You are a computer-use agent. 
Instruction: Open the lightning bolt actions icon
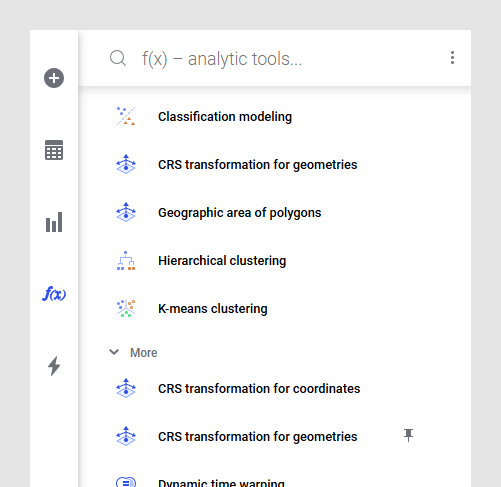[54, 366]
